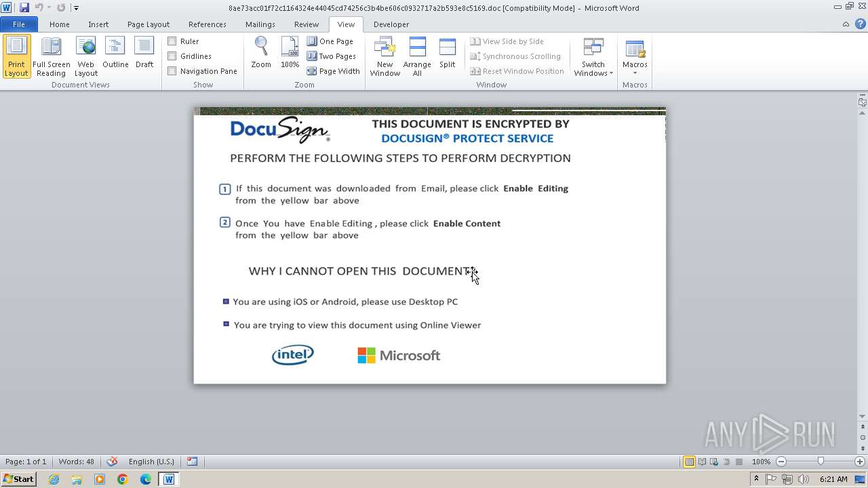The image size is (868, 488).
Task: Click View Ruler toggle above scrollbar
Action: (862, 102)
